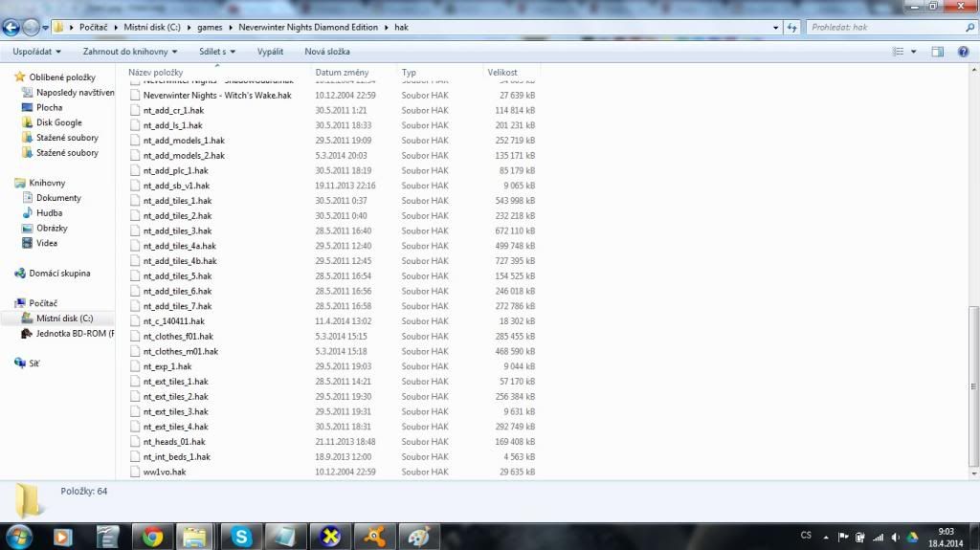Open Naposledy navštívené in the sidebar

pos(75,93)
